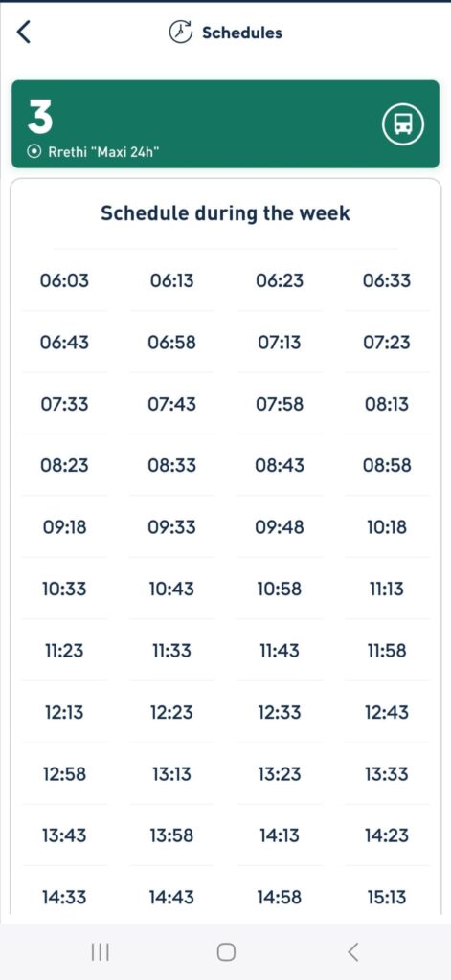
Task: Tap the Schedules clock icon
Action: point(181,32)
